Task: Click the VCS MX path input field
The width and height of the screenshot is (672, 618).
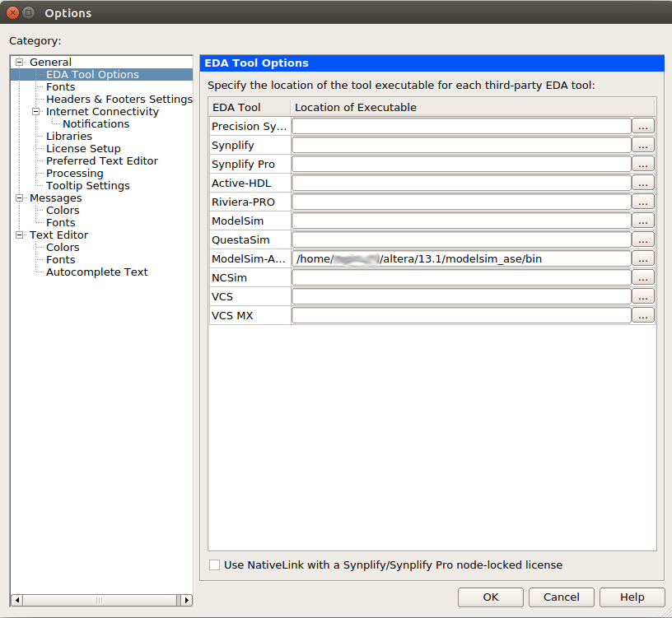Action: coord(461,316)
